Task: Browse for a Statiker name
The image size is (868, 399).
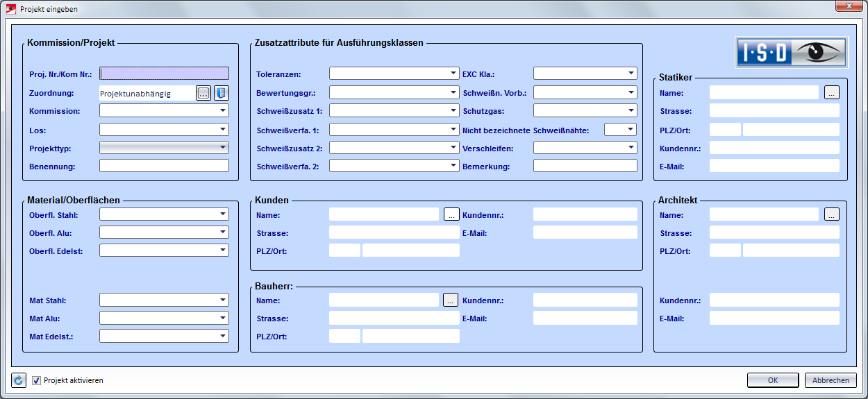Action: [832, 92]
